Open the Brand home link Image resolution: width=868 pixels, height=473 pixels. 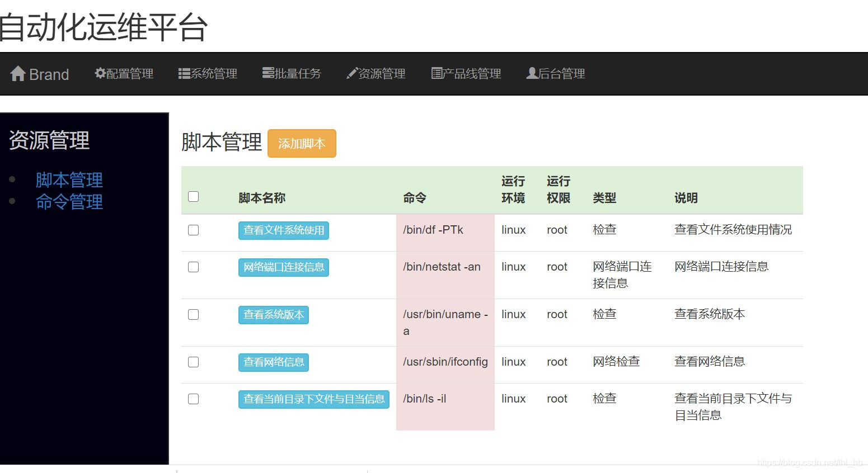[x=40, y=74]
